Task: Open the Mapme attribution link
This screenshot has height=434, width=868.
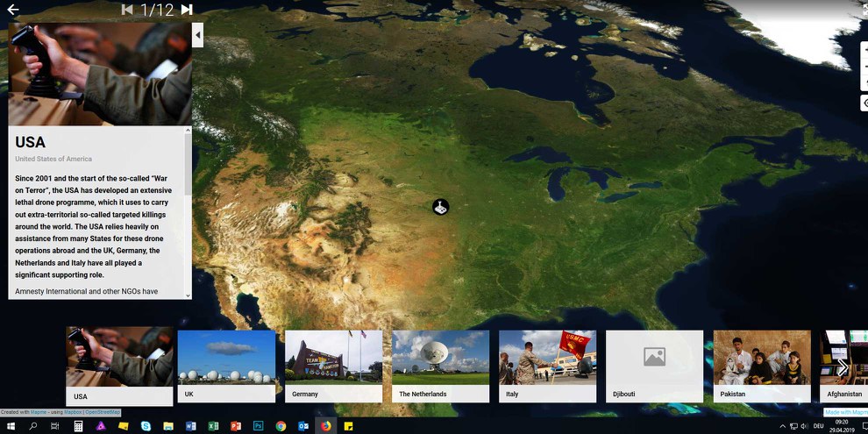Action: click(x=39, y=412)
